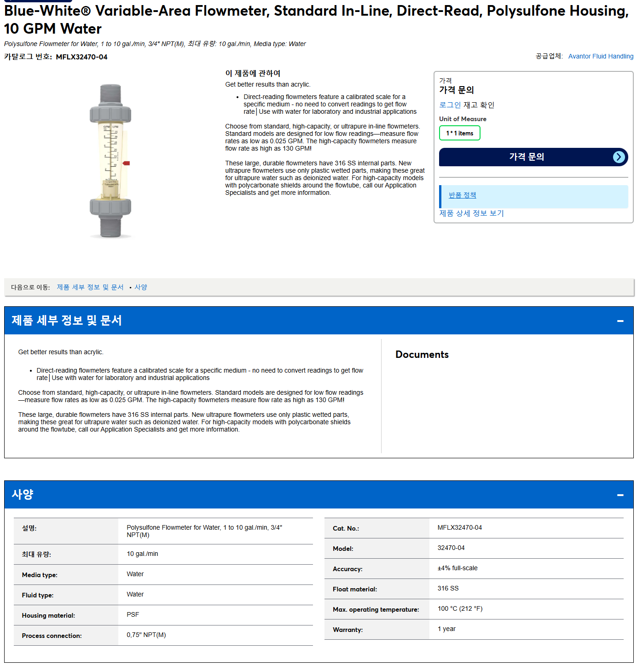This screenshot has height=672, width=637.
Task: Click the Documents heading
Action: coord(422,355)
